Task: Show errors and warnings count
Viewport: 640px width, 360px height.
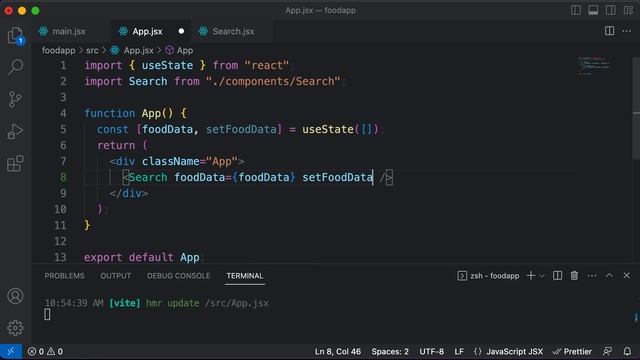Action: tap(45, 351)
